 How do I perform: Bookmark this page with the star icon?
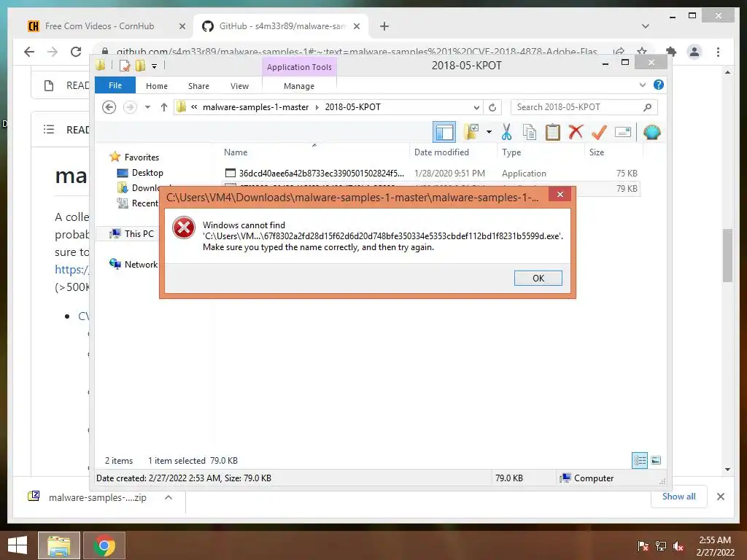pos(642,52)
